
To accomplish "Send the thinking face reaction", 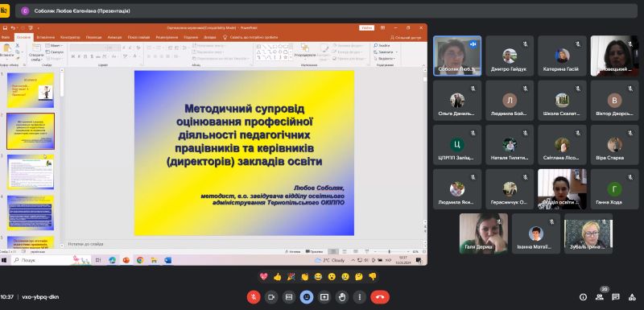I will click(358, 277).
